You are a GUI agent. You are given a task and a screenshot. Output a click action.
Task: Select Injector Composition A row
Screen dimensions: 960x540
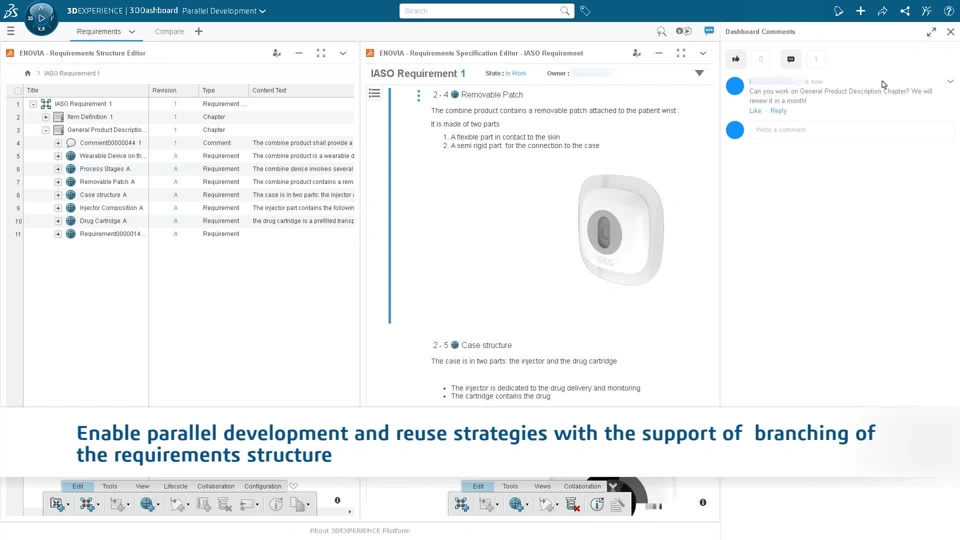[189, 208]
